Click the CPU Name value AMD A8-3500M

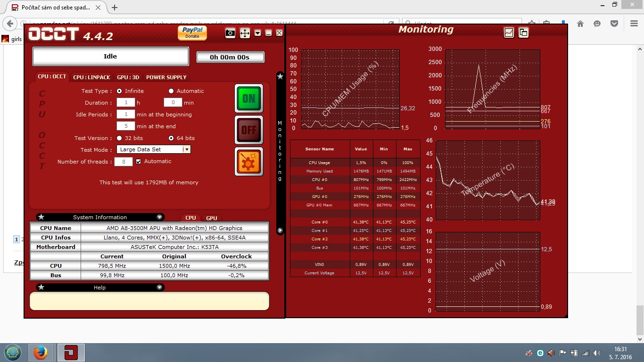[x=174, y=228]
